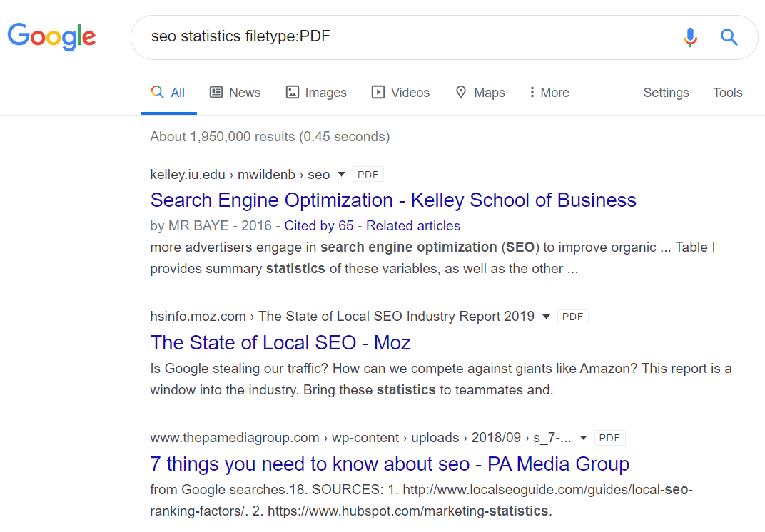Open More search options via three-dot icon
765x532 pixels.
coord(532,92)
